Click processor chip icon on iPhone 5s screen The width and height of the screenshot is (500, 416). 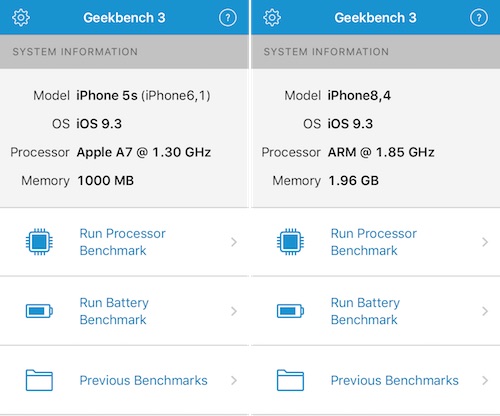pos(39,242)
